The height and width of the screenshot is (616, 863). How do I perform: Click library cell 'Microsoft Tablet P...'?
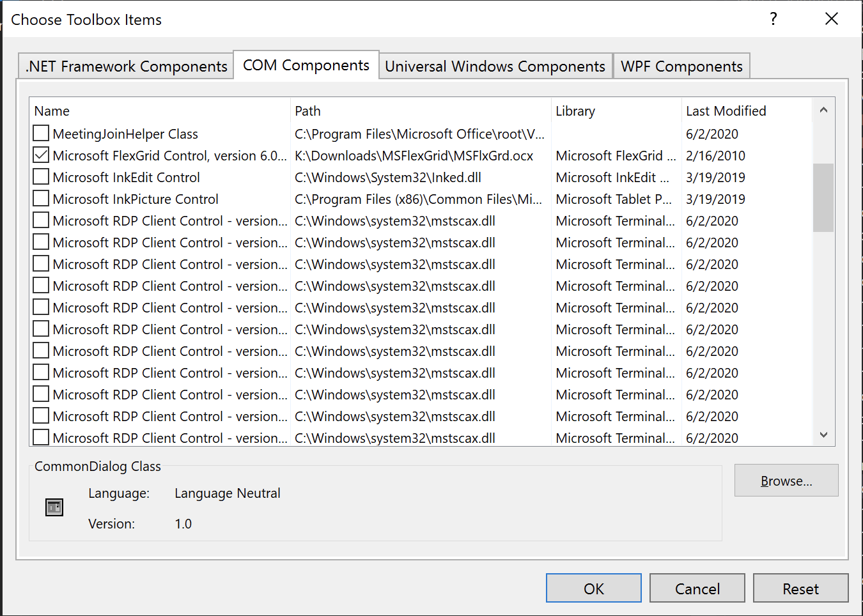tap(614, 199)
